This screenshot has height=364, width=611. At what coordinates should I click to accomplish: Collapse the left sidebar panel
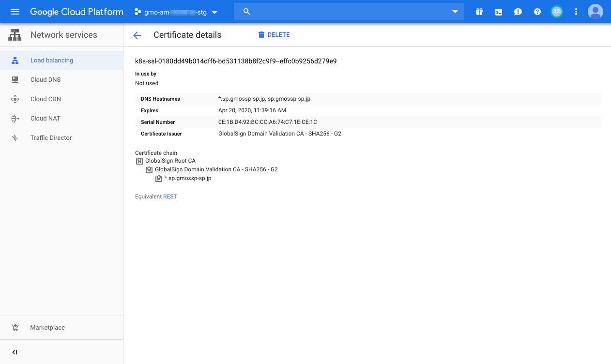(x=15, y=352)
